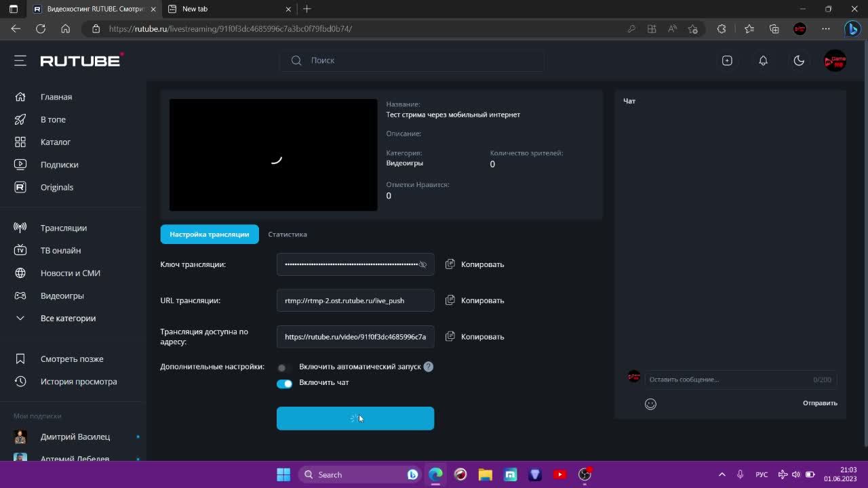Open the notifications bell
The width and height of the screenshot is (868, 488).
click(x=763, y=60)
